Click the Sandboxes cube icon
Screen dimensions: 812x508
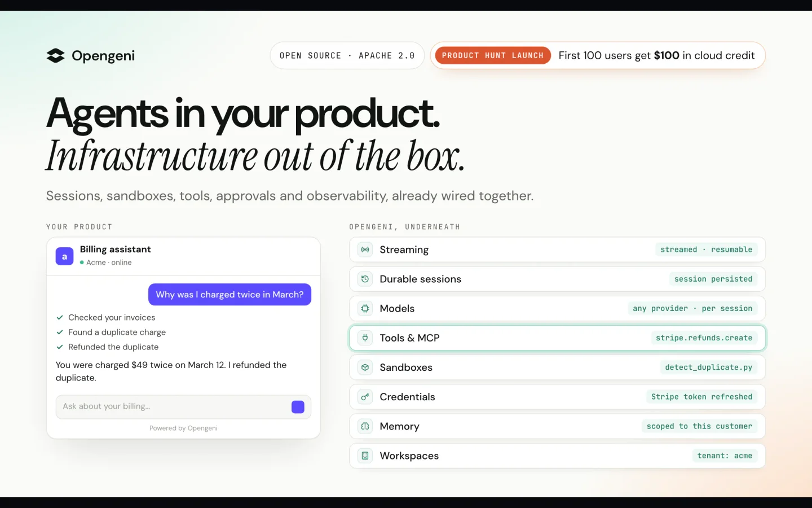[365, 367]
